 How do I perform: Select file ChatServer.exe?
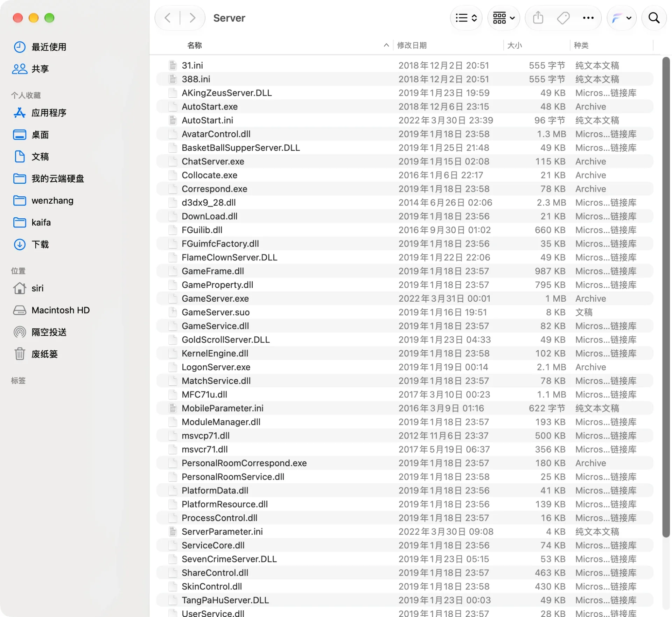click(405, 162)
